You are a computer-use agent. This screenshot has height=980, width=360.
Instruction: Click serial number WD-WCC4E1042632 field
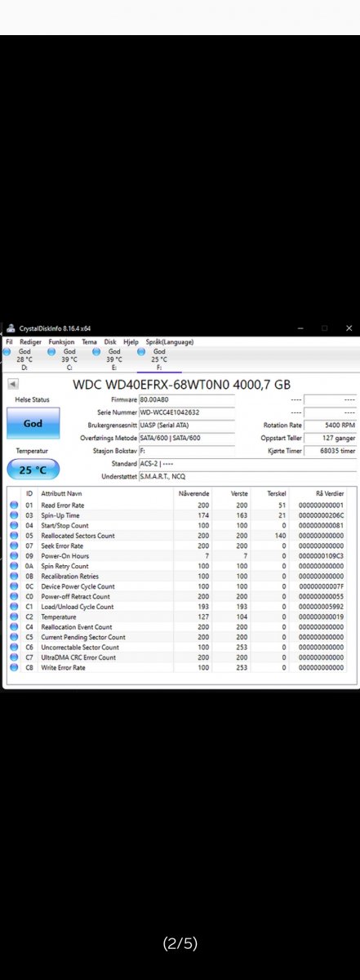pyautogui.click(x=187, y=412)
